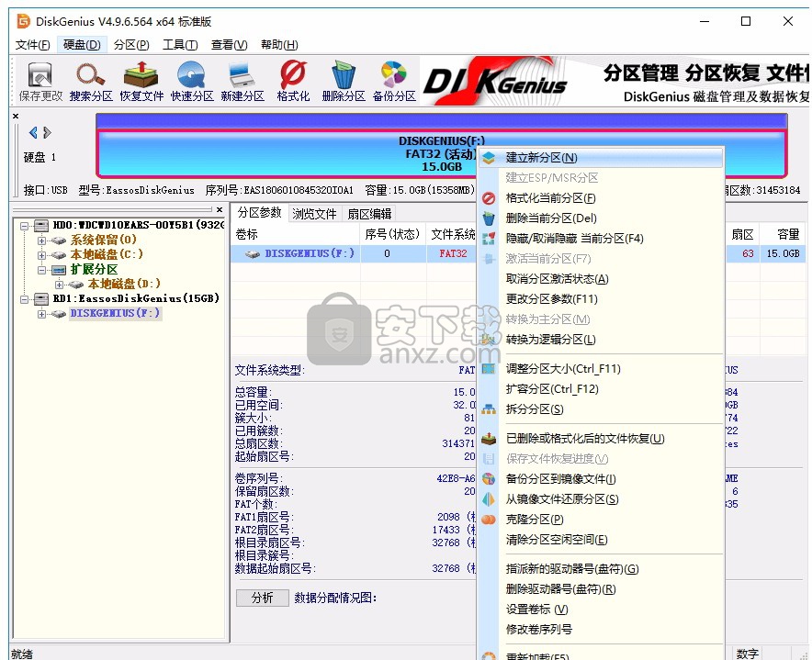812x660 pixels.
Task: Open the 查看(V) menu
Action: (x=229, y=44)
